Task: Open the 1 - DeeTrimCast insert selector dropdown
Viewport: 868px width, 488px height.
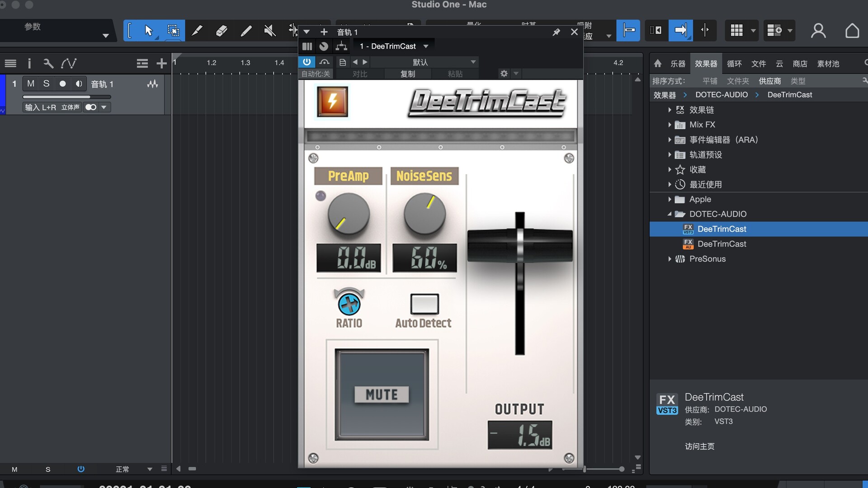Action: click(x=394, y=46)
